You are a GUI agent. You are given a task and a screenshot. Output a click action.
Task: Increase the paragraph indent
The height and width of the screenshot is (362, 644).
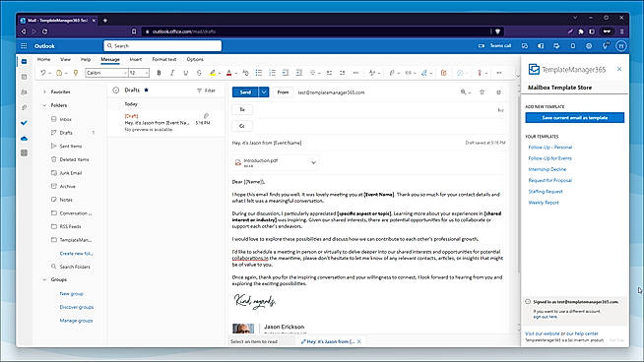[299, 73]
